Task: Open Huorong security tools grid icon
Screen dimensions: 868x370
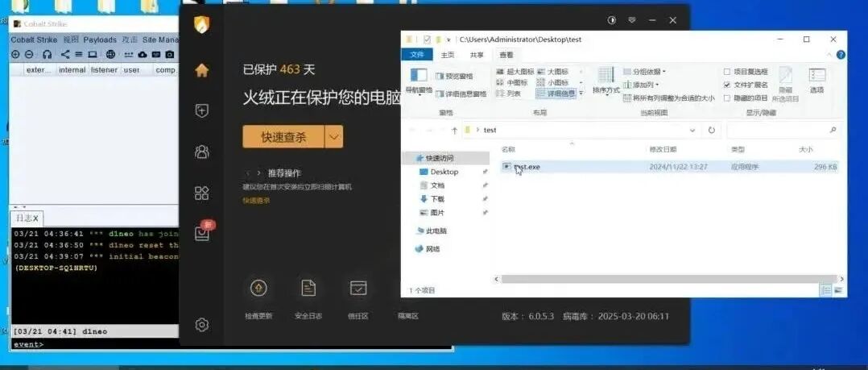Action: 202,193
